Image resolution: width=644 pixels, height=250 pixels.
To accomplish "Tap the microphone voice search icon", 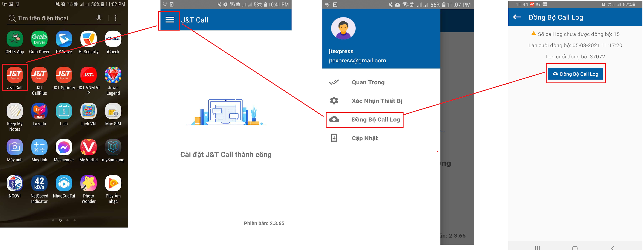I will [x=99, y=18].
